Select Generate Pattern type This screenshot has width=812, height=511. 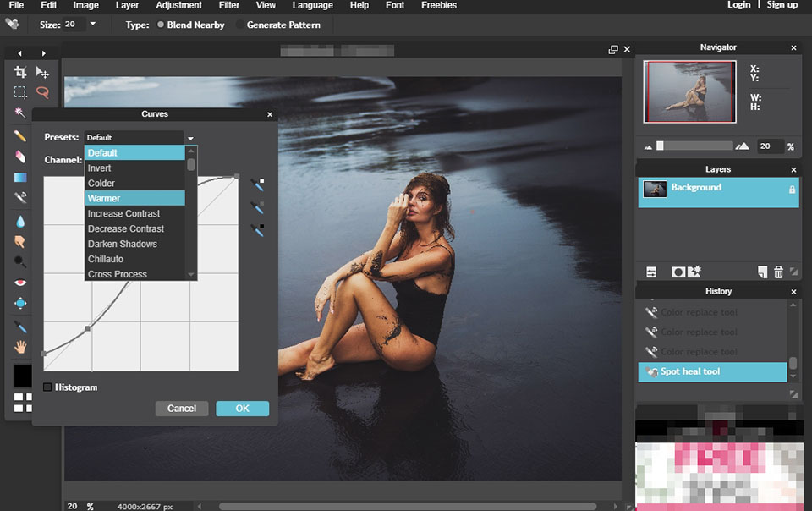[239, 25]
